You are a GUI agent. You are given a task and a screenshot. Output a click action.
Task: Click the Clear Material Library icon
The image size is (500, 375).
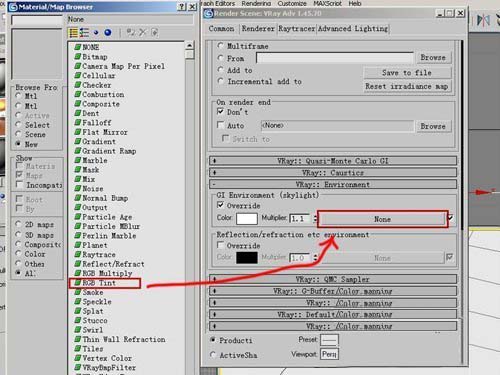pos(155,33)
